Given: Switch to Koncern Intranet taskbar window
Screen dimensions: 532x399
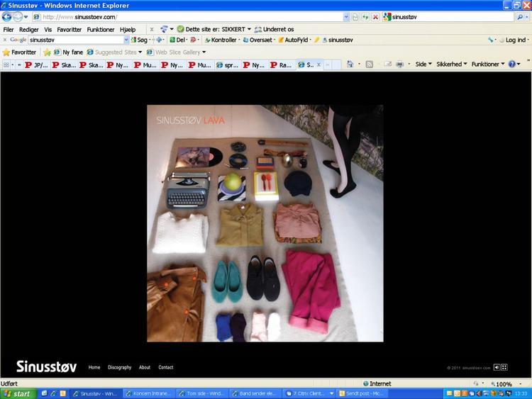Looking at the screenshot, I should (x=148, y=393).
